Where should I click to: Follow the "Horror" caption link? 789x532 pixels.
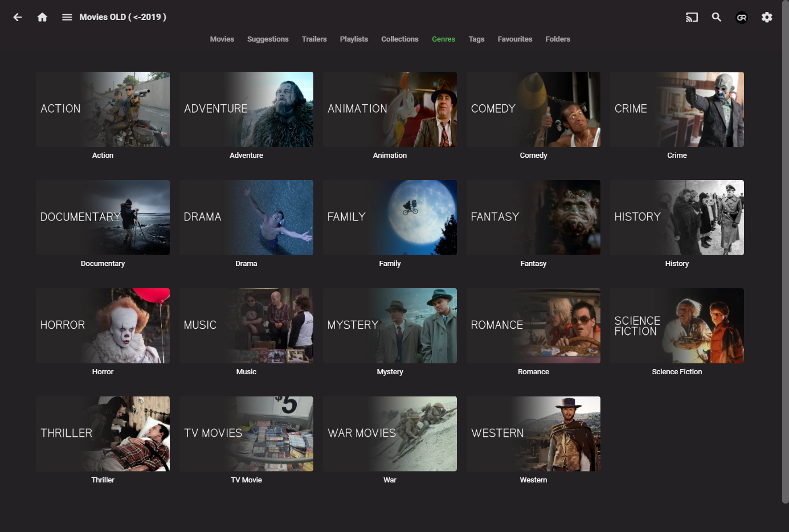point(103,372)
